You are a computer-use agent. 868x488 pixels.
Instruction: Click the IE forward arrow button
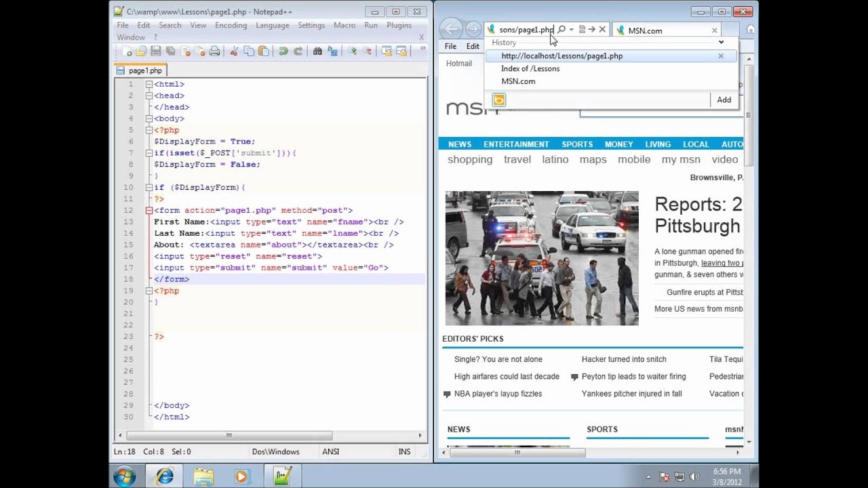(x=473, y=29)
